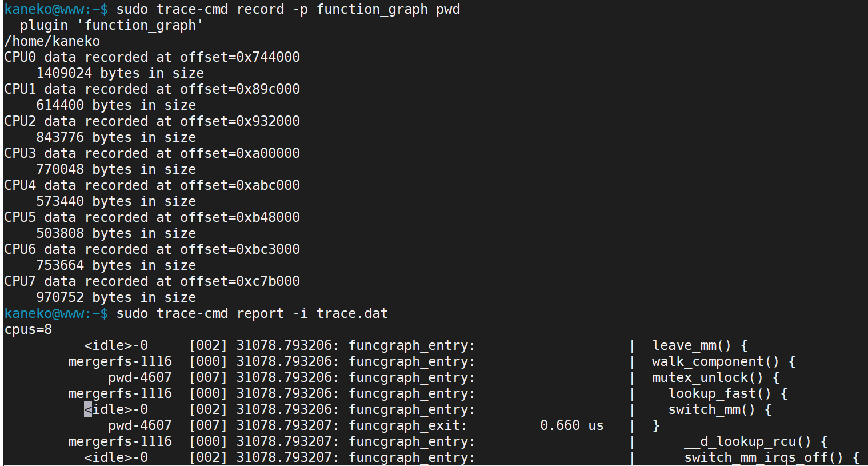Click the highlighted cursor before idle-0
The height and width of the screenshot is (466, 868).
pyautogui.click(x=87, y=409)
